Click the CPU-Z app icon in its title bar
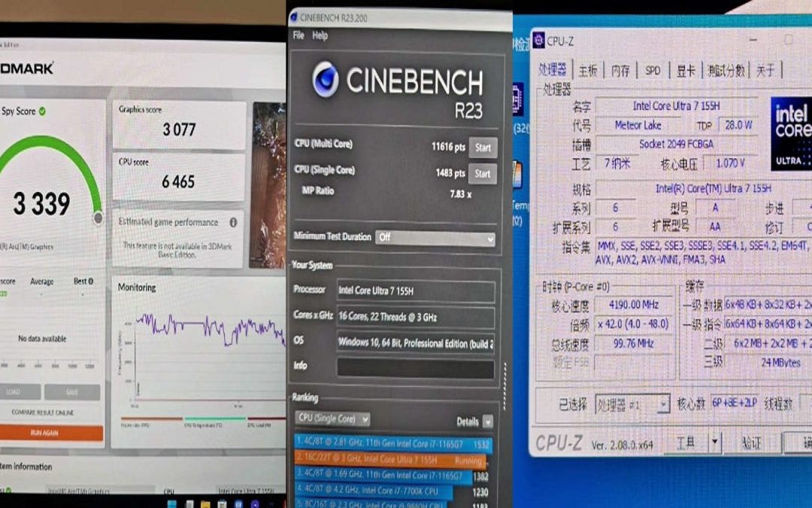This screenshot has width=812, height=508. click(538, 40)
